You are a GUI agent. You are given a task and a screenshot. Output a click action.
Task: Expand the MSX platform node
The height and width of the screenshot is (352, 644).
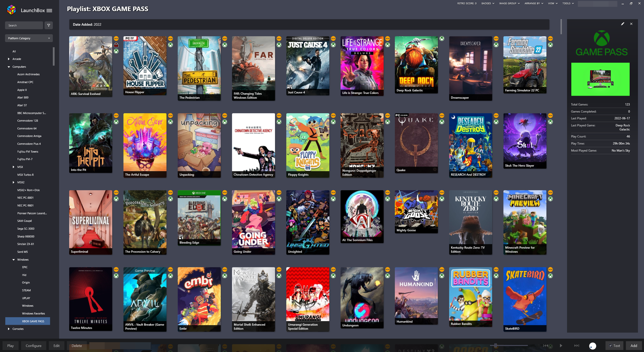(14, 167)
